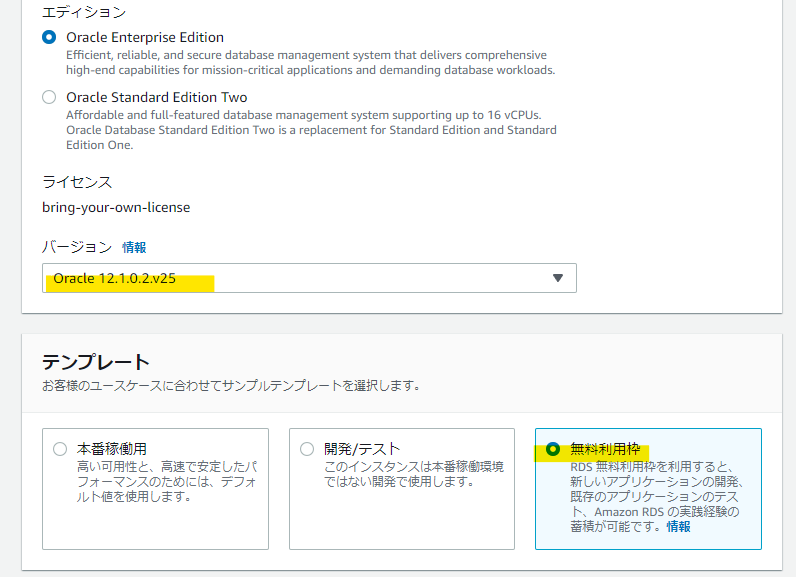Open the Oracle 12.1.0.2.v25 version dropdown
This screenshot has height=577, width=796.
(x=300, y=278)
